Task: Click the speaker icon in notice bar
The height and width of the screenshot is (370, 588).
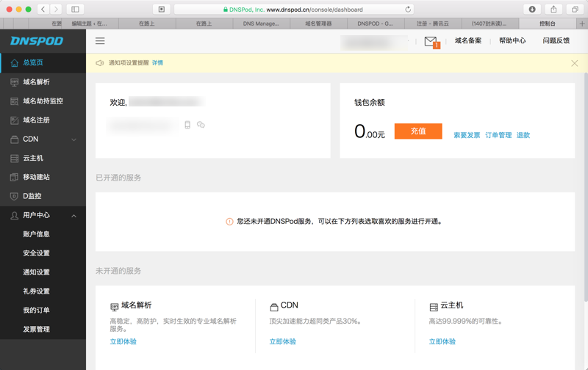Action: [x=100, y=63]
